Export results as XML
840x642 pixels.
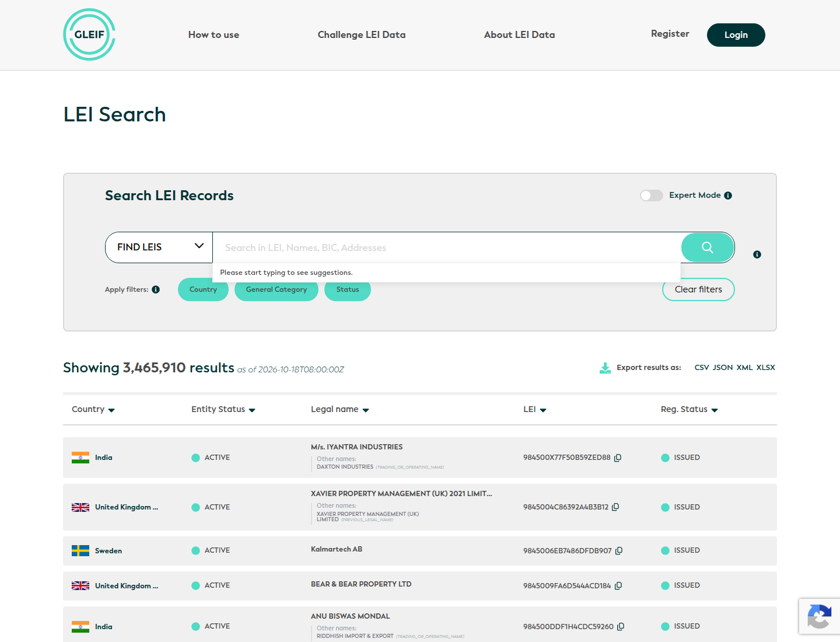745,368
